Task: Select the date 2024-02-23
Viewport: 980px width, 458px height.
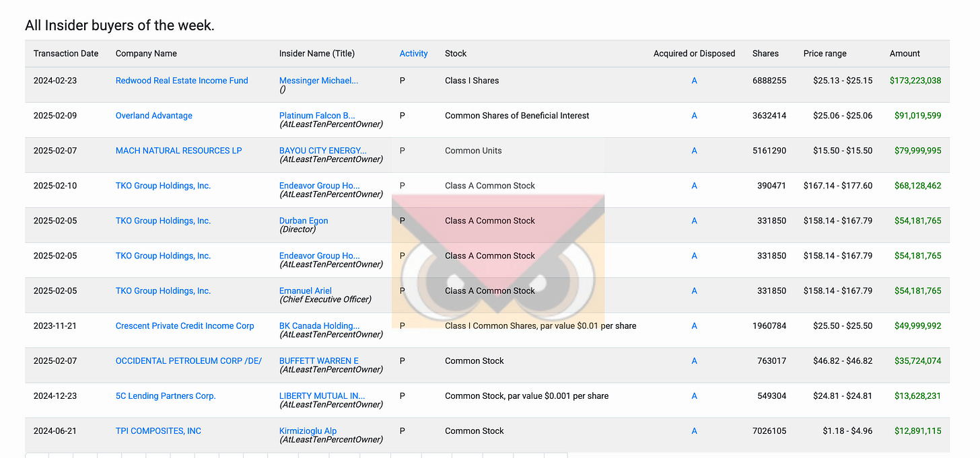Action: click(x=55, y=80)
